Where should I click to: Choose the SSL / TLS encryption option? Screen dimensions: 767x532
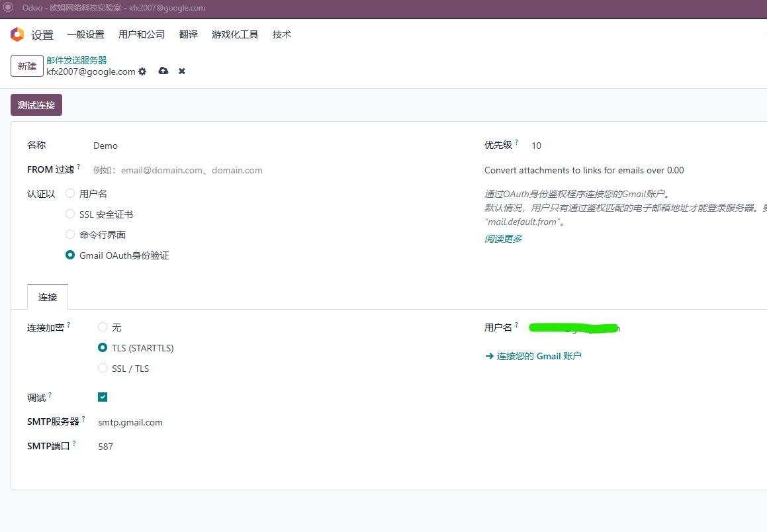tap(103, 368)
